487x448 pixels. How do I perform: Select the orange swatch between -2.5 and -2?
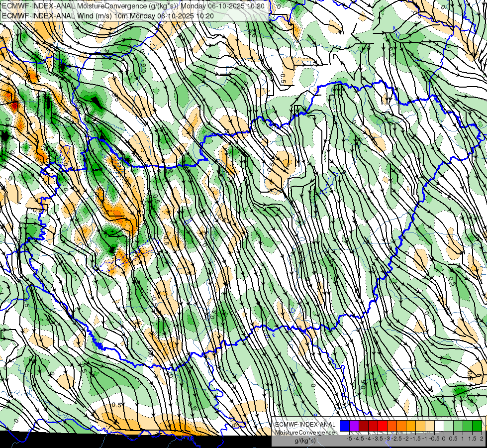click(x=401, y=426)
